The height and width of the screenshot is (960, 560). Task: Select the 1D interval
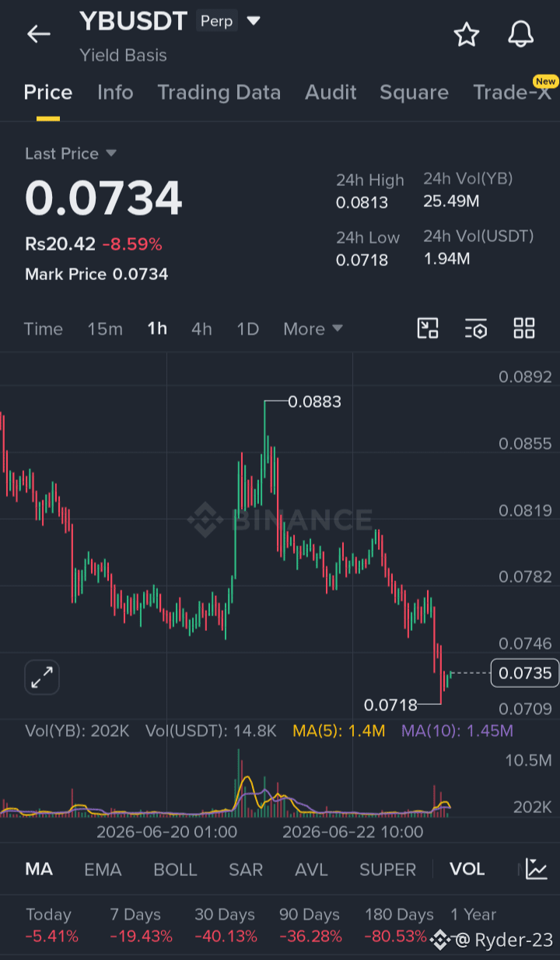[247, 329]
